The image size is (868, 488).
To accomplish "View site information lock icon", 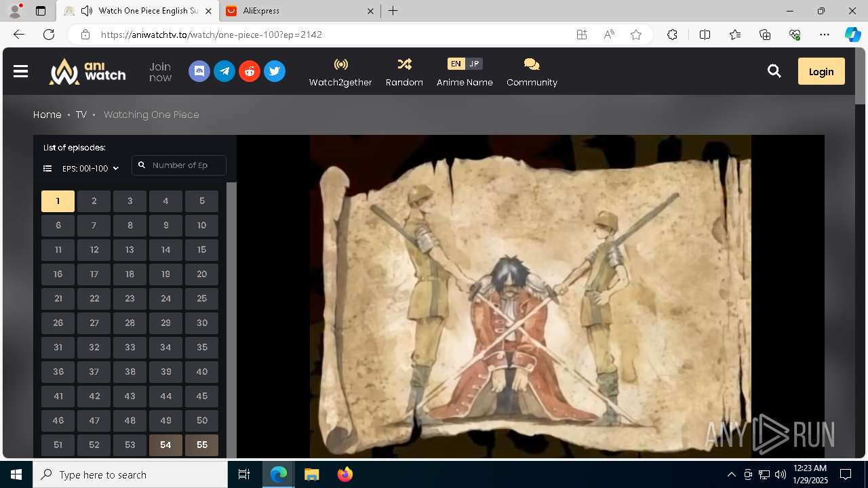I will coord(85,35).
